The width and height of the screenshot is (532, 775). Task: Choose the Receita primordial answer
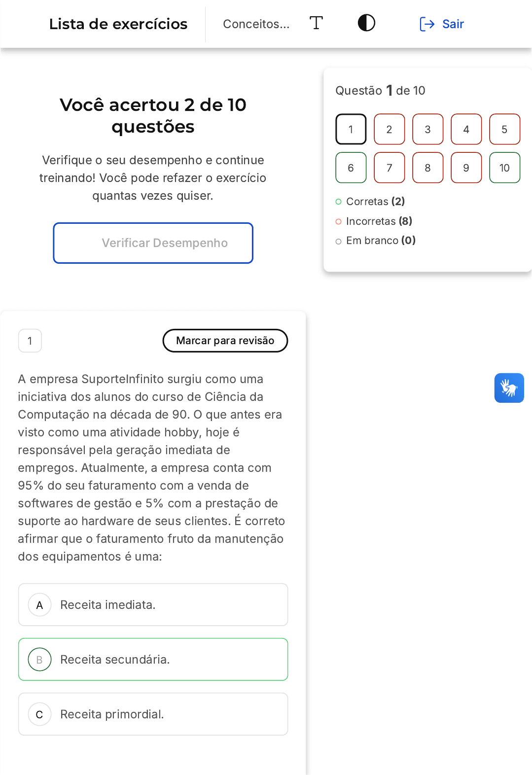coord(112,714)
